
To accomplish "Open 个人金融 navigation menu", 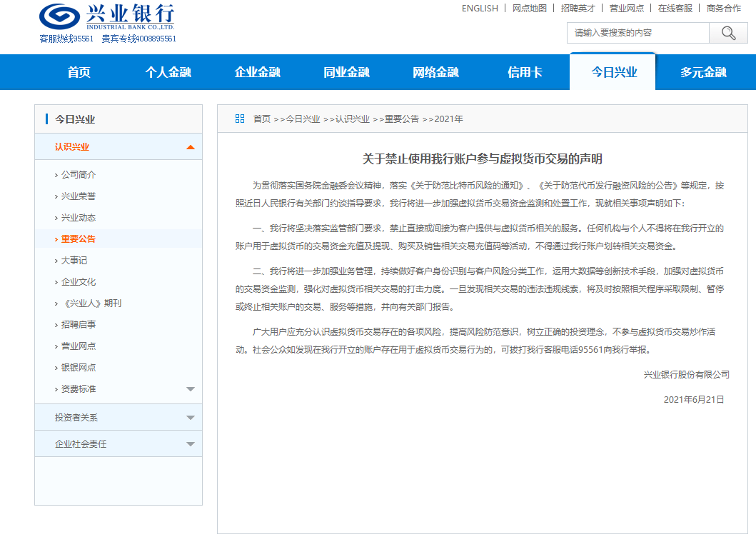I will click(168, 72).
